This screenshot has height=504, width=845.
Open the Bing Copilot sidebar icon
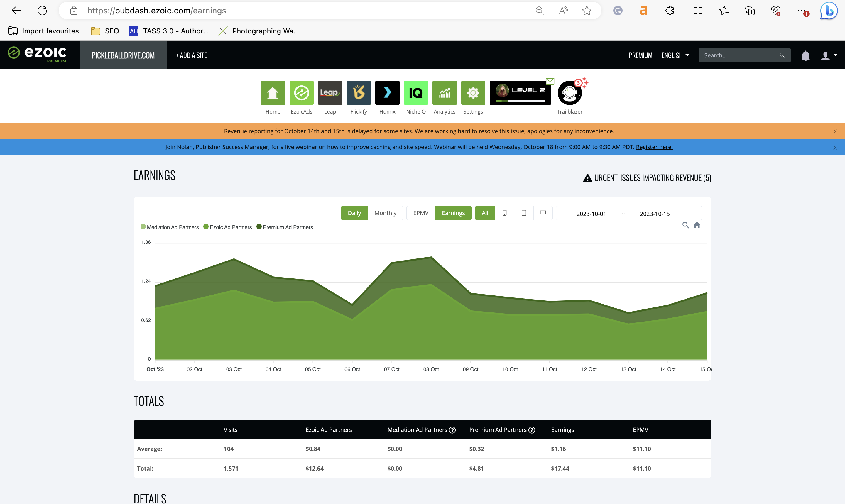click(829, 11)
